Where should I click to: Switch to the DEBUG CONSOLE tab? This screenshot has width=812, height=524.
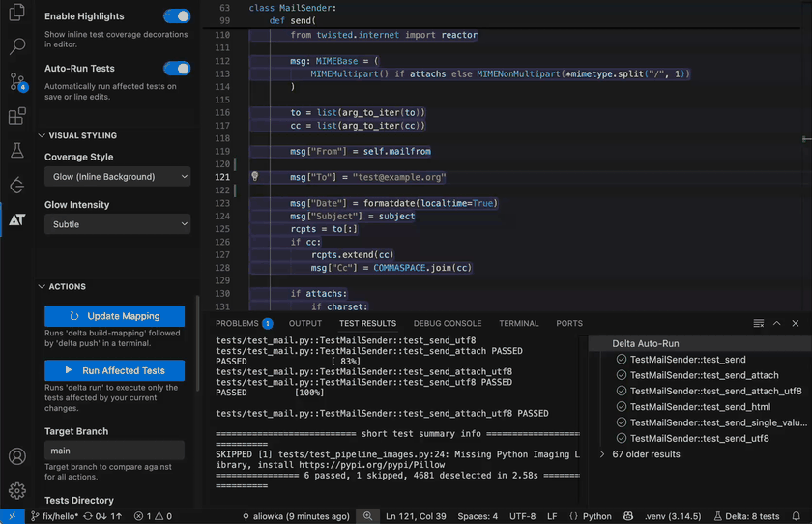(448, 323)
